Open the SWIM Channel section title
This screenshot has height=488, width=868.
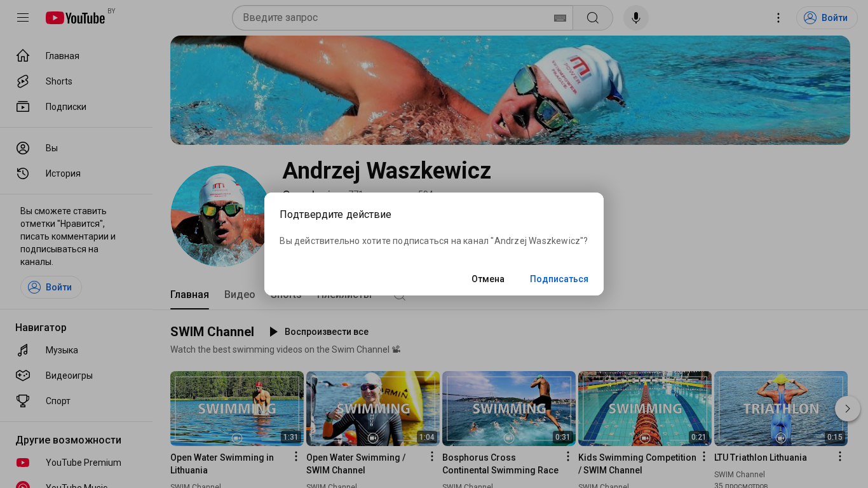(212, 332)
